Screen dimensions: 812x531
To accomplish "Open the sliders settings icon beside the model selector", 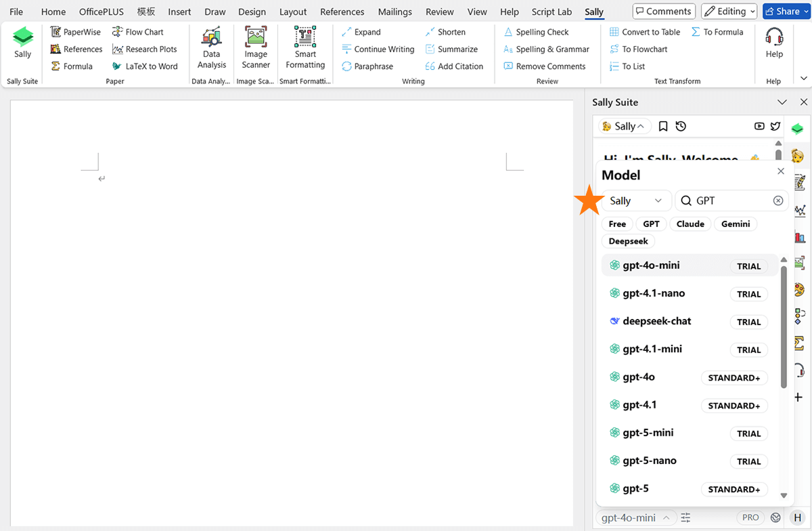I will tap(686, 517).
